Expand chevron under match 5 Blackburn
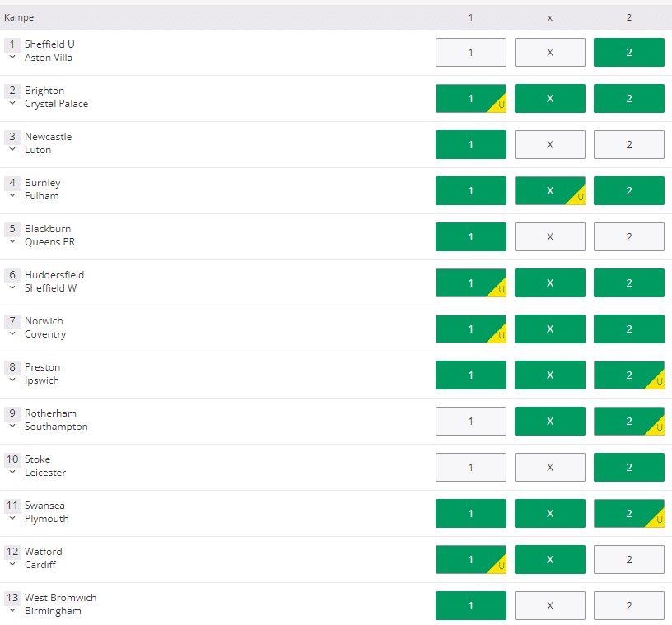 point(12,242)
